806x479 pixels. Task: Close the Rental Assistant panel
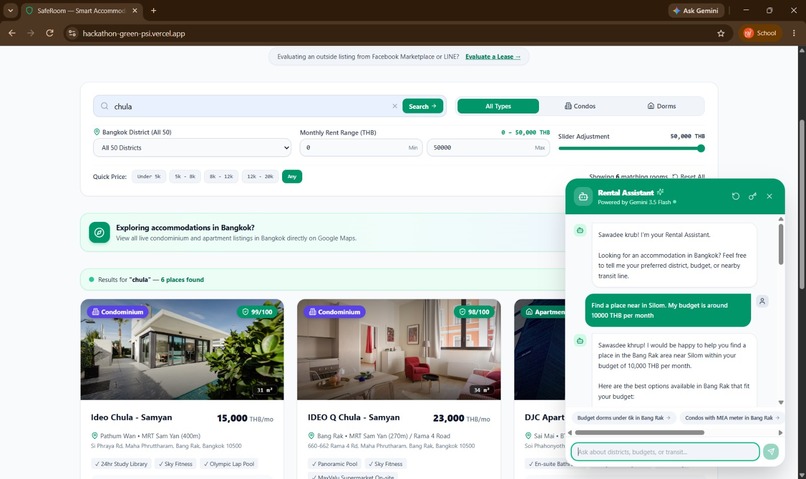pyautogui.click(x=770, y=196)
